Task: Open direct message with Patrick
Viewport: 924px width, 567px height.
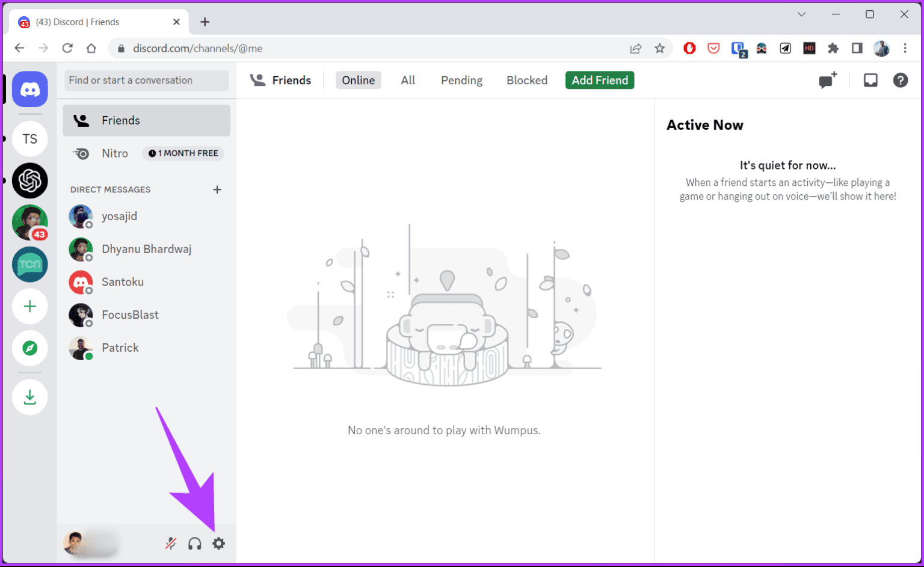Action: point(147,348)
